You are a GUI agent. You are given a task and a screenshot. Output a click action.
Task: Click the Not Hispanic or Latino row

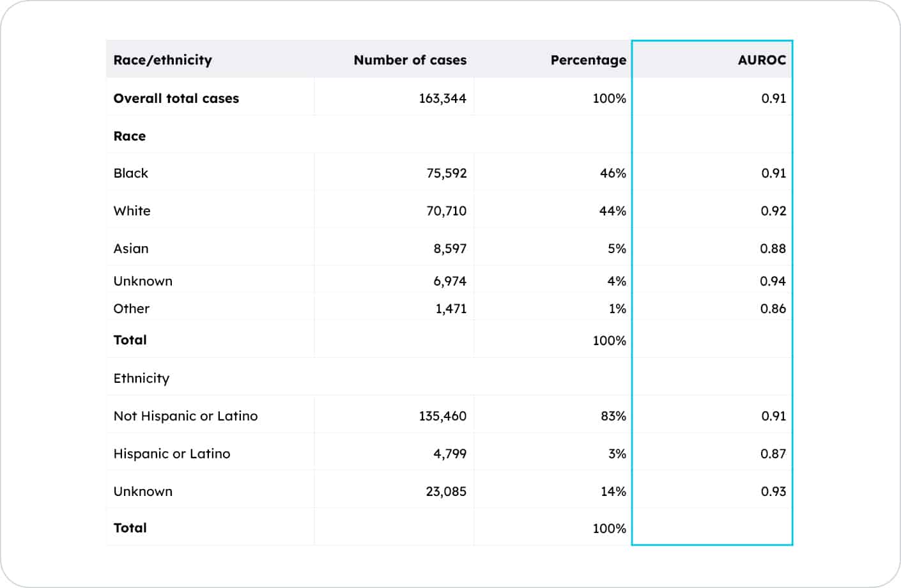[185, 416]
